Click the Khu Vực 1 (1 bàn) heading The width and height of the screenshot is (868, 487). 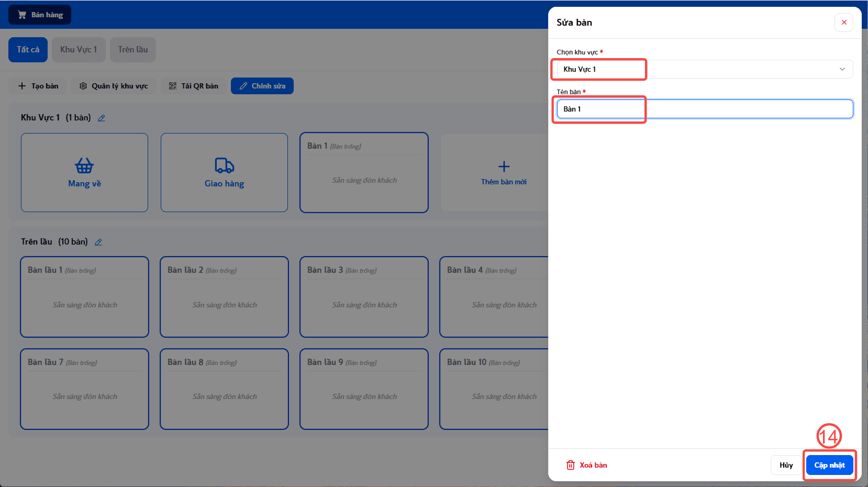56,118
